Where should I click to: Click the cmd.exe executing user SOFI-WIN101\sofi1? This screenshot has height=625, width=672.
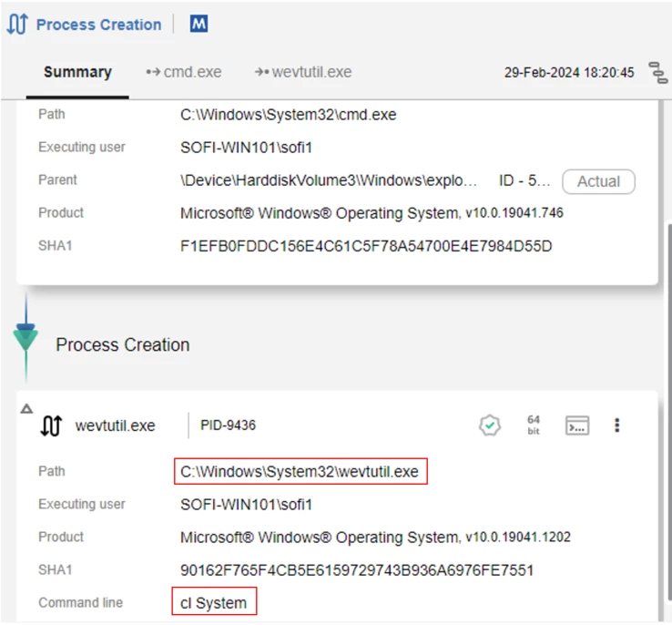[246, 148]
